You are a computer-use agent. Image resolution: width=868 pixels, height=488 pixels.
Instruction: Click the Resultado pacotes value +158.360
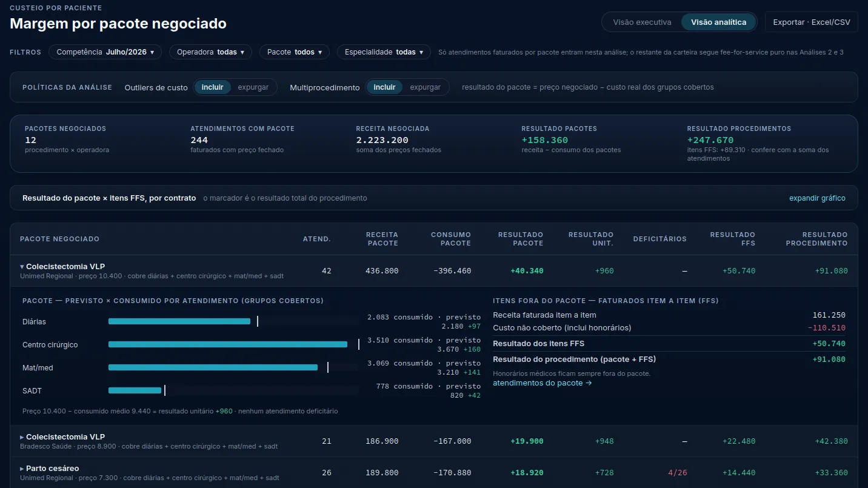[545, 140]
